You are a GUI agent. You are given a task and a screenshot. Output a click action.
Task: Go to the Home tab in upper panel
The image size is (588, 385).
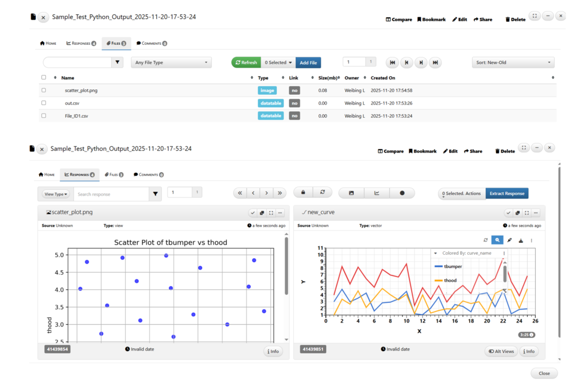pos(48,43)
